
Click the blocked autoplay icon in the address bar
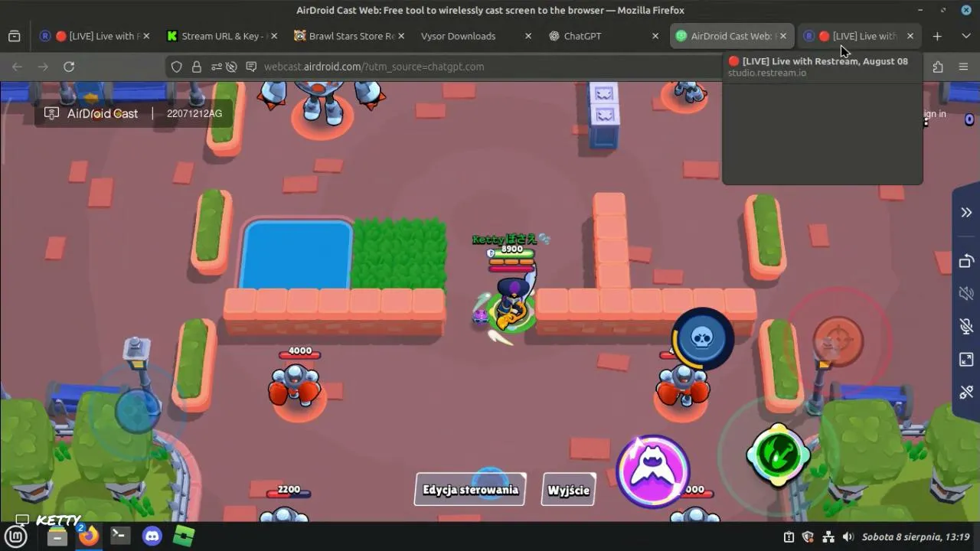[232, 67]
